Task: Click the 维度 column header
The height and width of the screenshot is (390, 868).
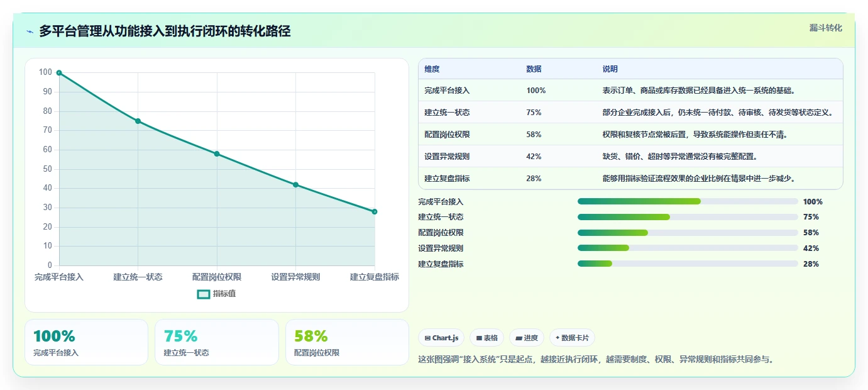Action: click(x=432, y=69)
